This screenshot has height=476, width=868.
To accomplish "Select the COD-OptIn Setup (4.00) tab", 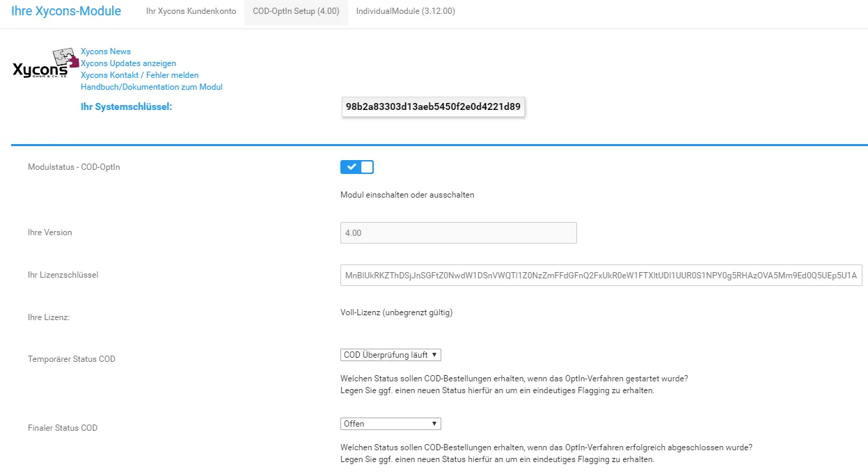I will click(x=296, y=12).
